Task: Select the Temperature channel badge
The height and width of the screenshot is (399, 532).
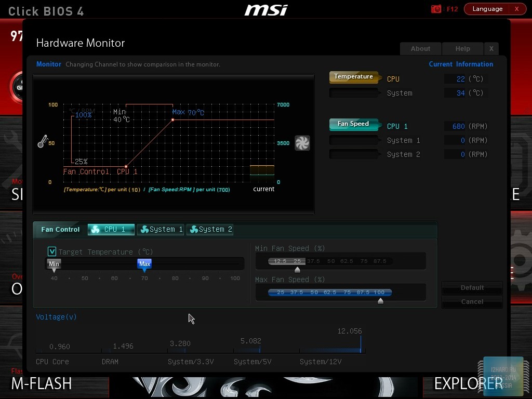Action: coord(354,77)
